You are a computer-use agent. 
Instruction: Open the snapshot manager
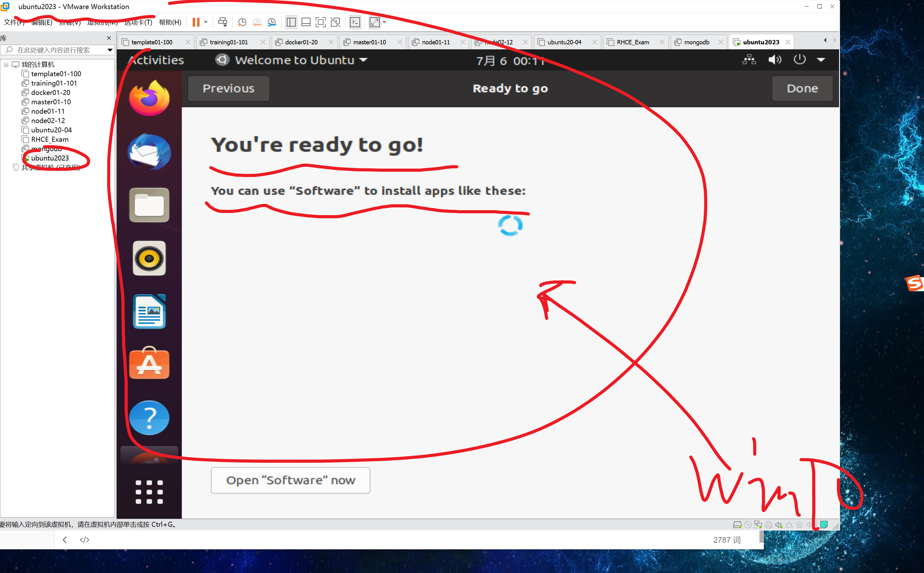pyautogui.click(x=272, y=22)
